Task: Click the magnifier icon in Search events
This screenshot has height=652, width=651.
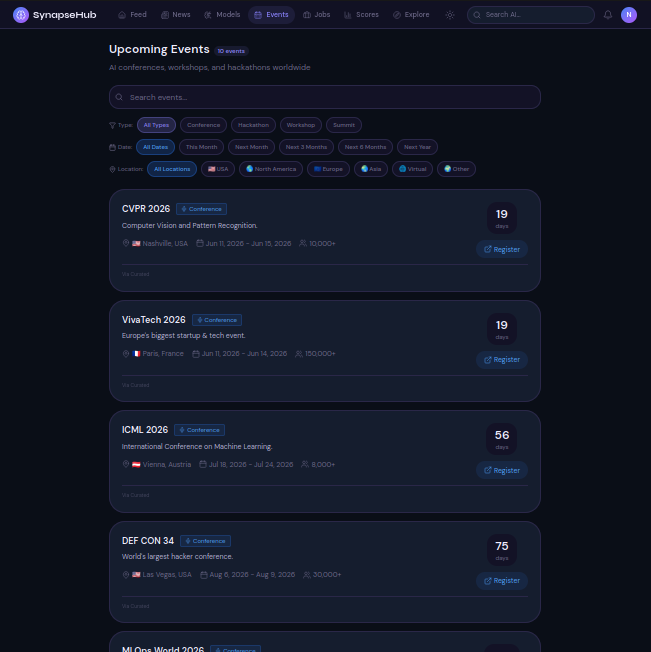Action: click(x=119, y=97)
